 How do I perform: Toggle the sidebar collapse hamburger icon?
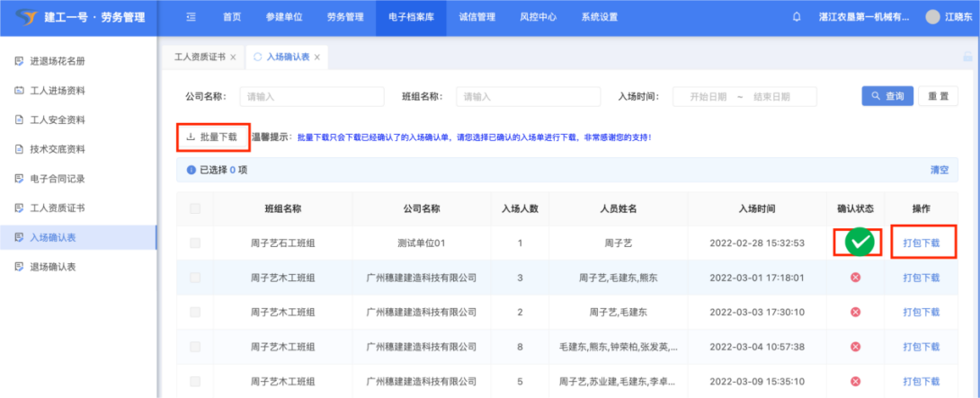point(191,17)
